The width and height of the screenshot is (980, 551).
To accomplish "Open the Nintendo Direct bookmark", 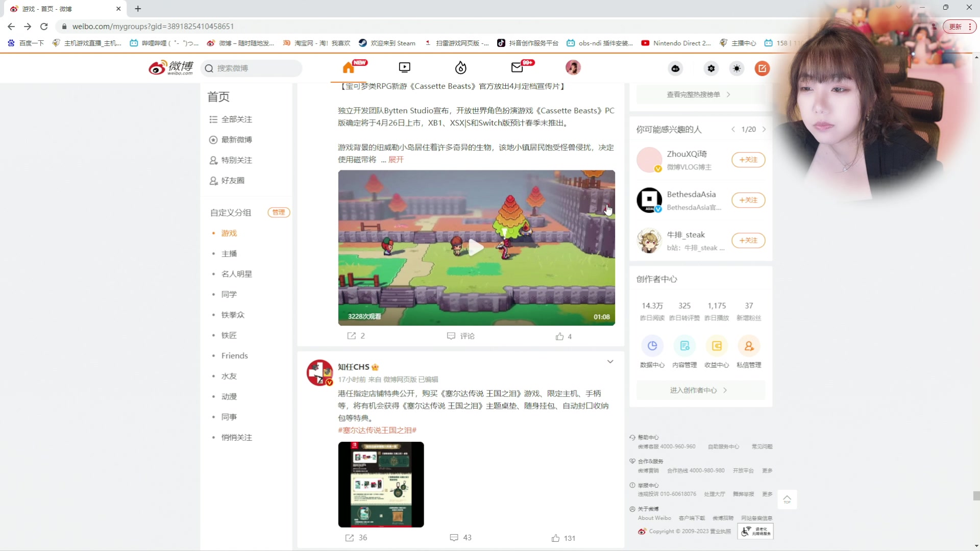I will (x=676, y=43).
